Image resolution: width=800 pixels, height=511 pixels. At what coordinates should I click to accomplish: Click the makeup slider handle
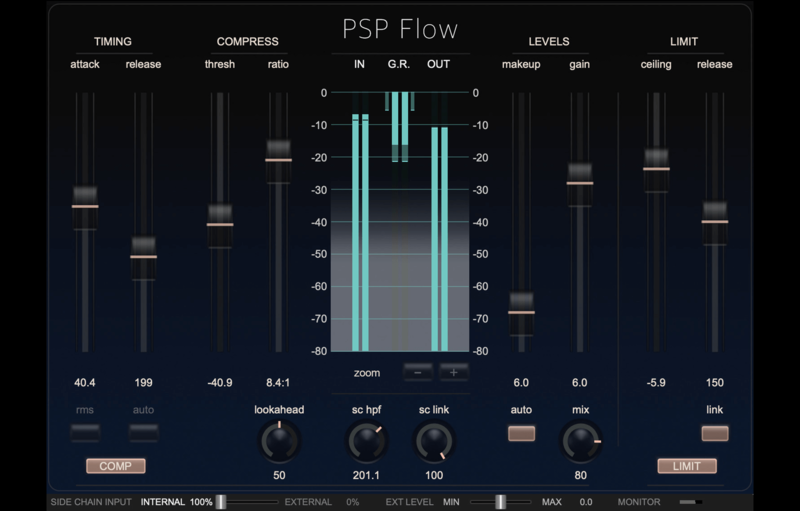(521, 313)
